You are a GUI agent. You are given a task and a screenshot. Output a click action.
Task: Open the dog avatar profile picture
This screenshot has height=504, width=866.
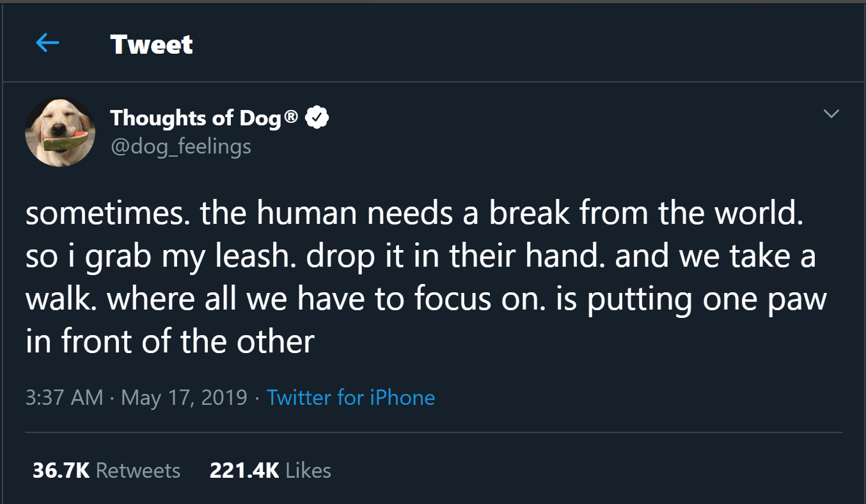click(60, 132)
